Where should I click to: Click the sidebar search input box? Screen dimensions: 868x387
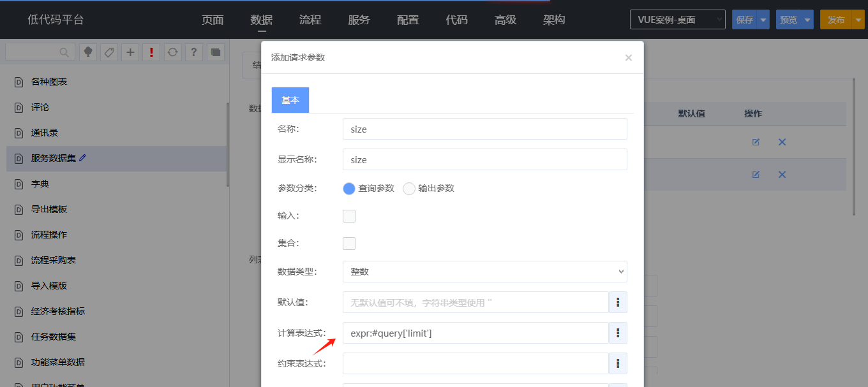40,52
